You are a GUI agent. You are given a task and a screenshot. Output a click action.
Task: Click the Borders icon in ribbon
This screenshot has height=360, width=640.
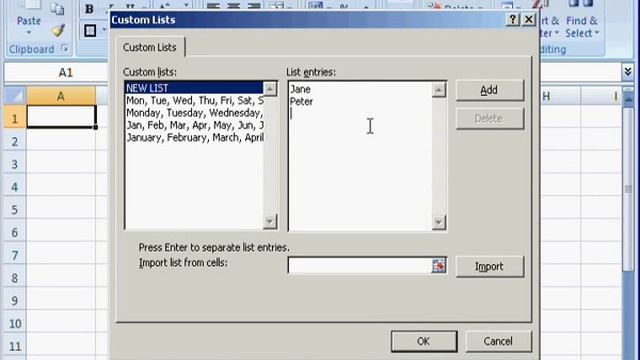[90, 31]
